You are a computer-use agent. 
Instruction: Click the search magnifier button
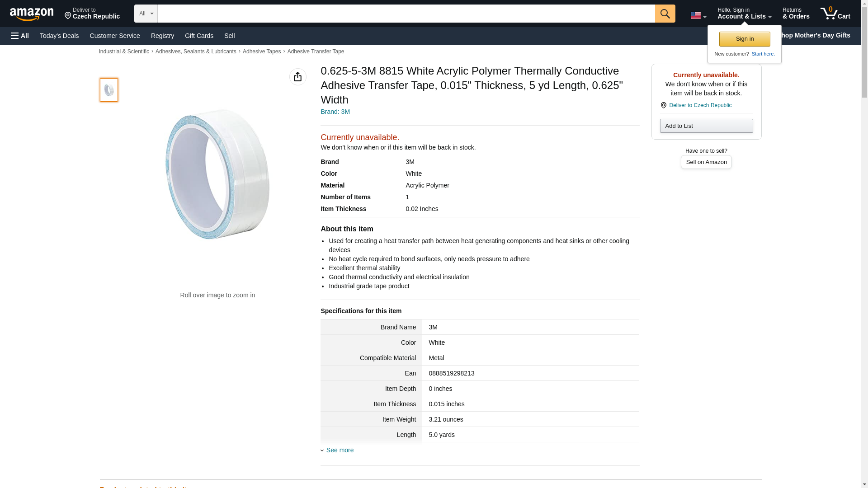click(x=665, y=14)
